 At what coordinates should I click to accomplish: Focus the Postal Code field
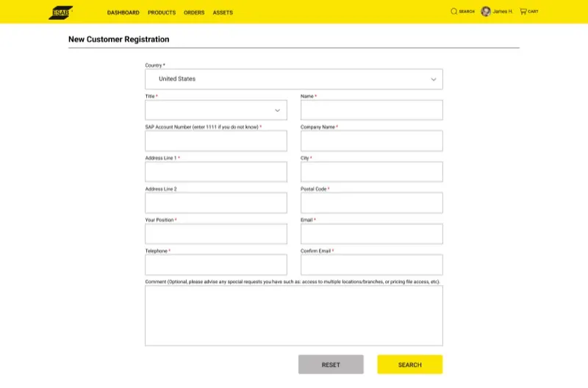pyautogui.click(x=372, y=203)
